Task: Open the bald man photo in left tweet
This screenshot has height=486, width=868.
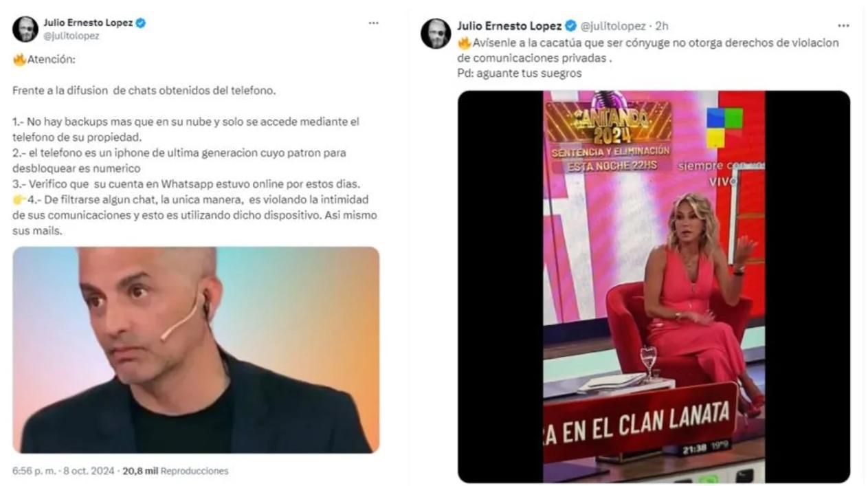Action: coord(196,350)
